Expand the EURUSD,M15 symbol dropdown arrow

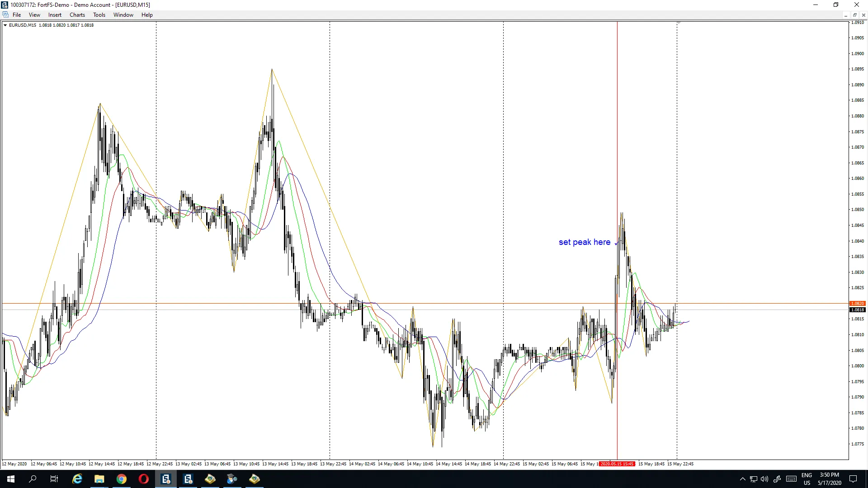[x=5, y=25]
